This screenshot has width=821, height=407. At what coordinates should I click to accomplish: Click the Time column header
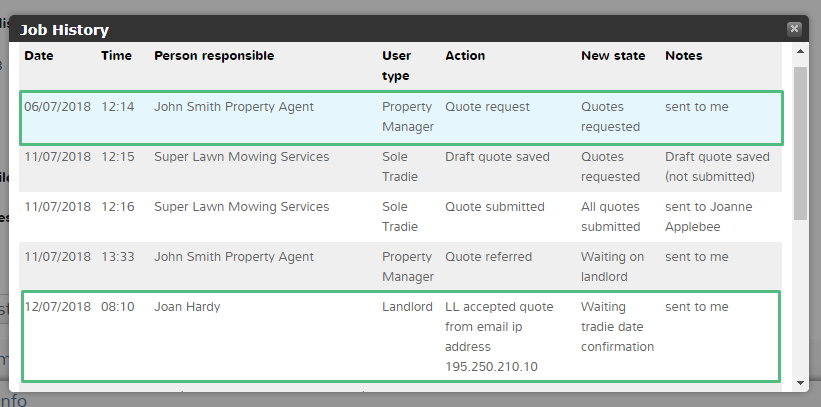click(116, 56)
